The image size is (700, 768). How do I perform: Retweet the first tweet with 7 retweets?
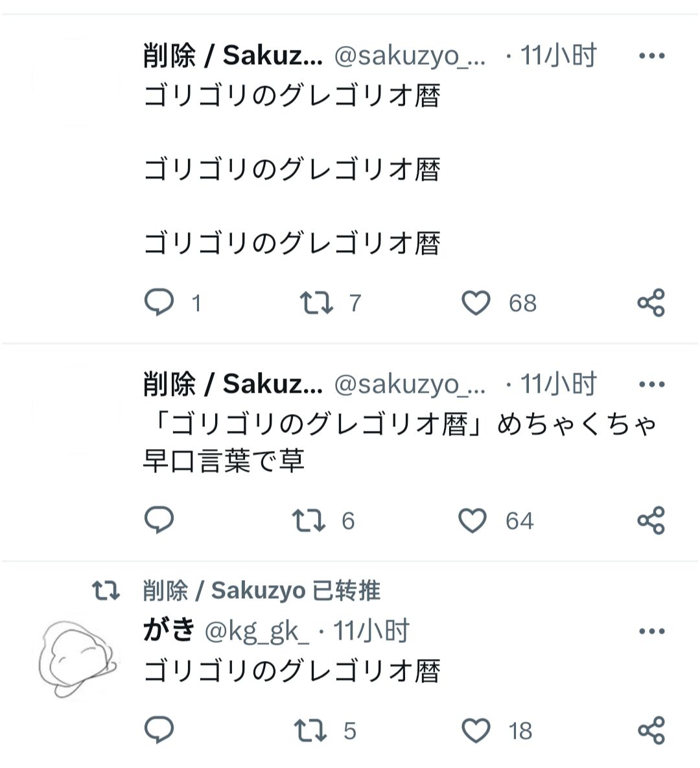coord(316,303)
